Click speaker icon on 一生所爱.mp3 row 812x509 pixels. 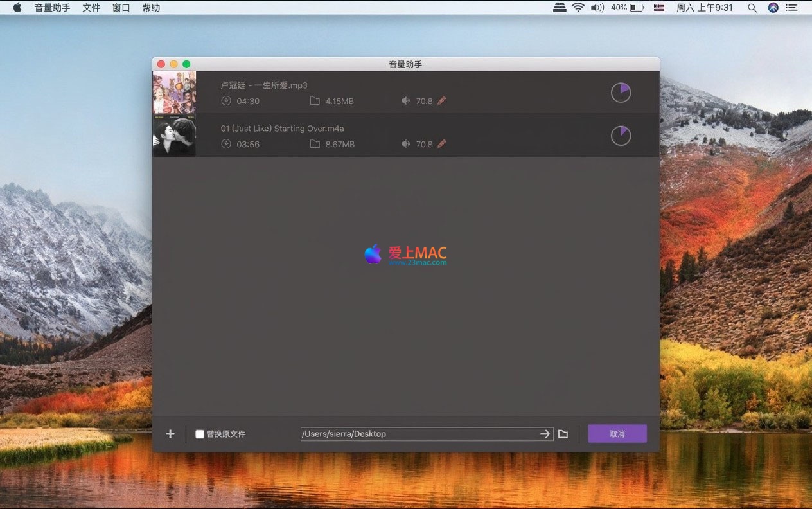point(405,101)
